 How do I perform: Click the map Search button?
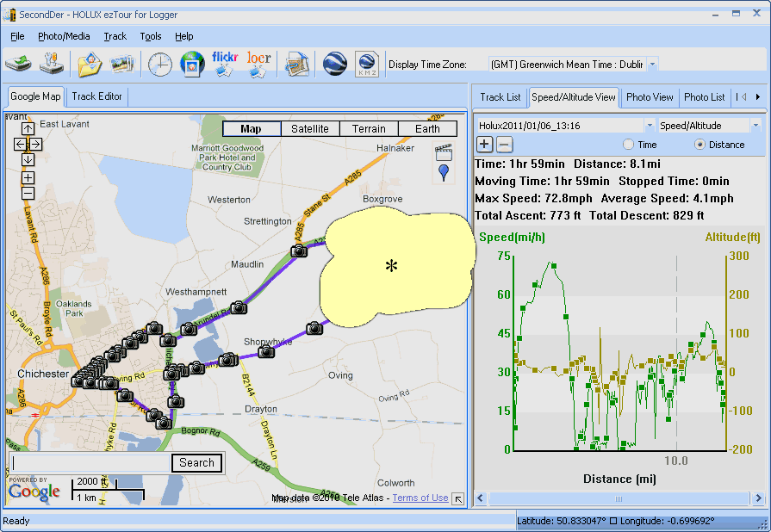coord(196,463)
